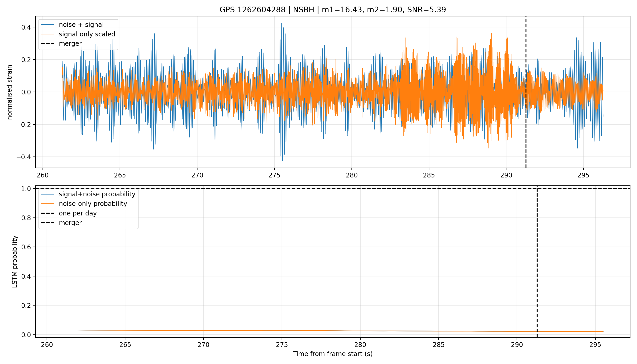Click the 'normalised strain' y-axis label

coord(10,92)
